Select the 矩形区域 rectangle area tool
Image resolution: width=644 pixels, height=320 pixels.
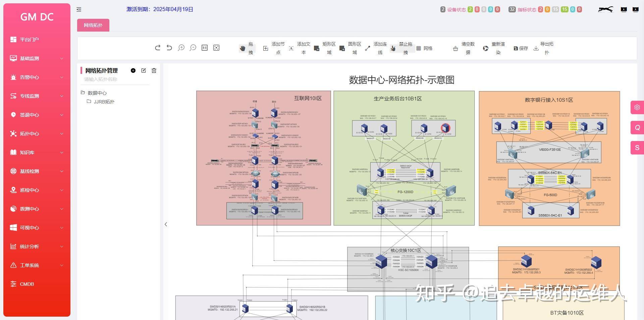pyautogui.click(x=325, y=48)
